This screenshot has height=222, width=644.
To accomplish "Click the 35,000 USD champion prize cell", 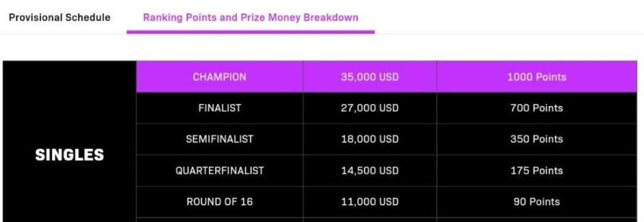I will [370, 77].
